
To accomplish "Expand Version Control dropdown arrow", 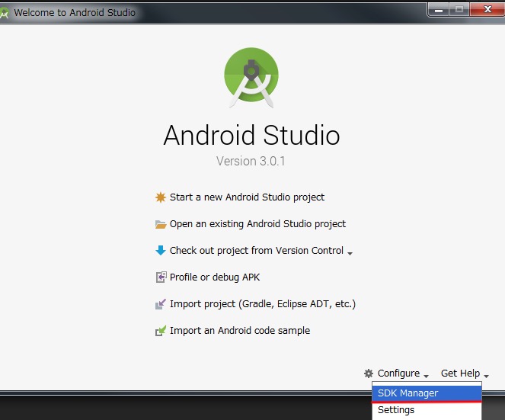I will tap(350, 254).
